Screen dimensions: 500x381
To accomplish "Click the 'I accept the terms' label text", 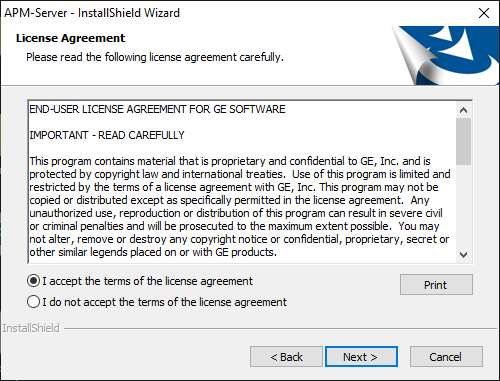I will click(147, 281).
